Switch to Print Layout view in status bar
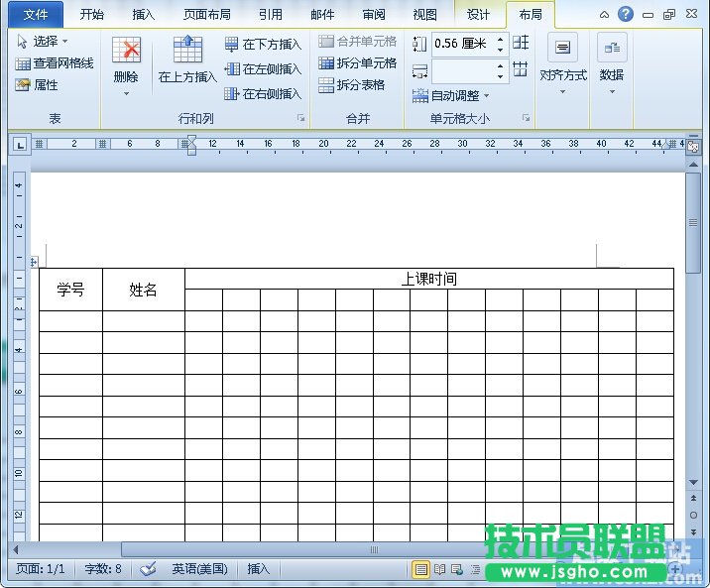The height and width of the screenshot is (588, 710). click(421, 569)
